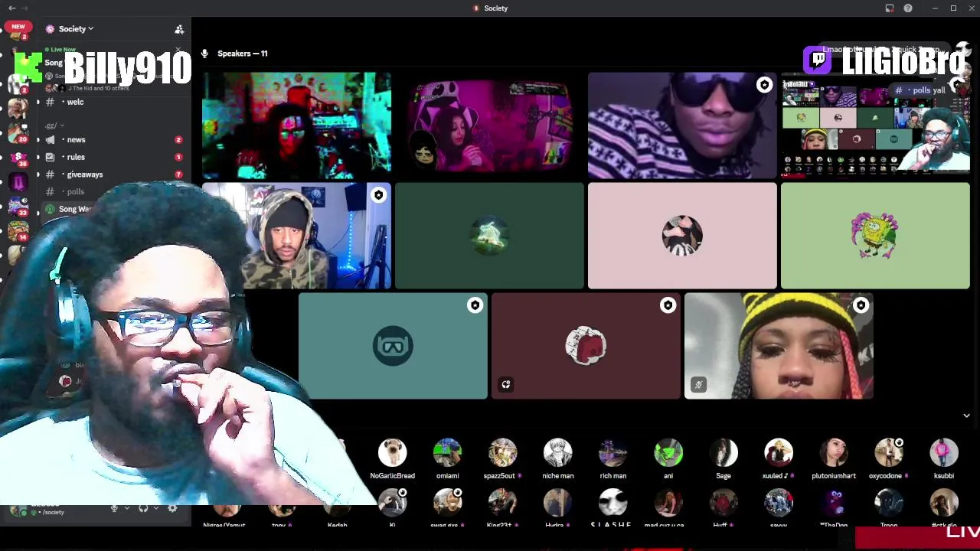Click the megaphone icon next to news

click(x=50, y=140)
